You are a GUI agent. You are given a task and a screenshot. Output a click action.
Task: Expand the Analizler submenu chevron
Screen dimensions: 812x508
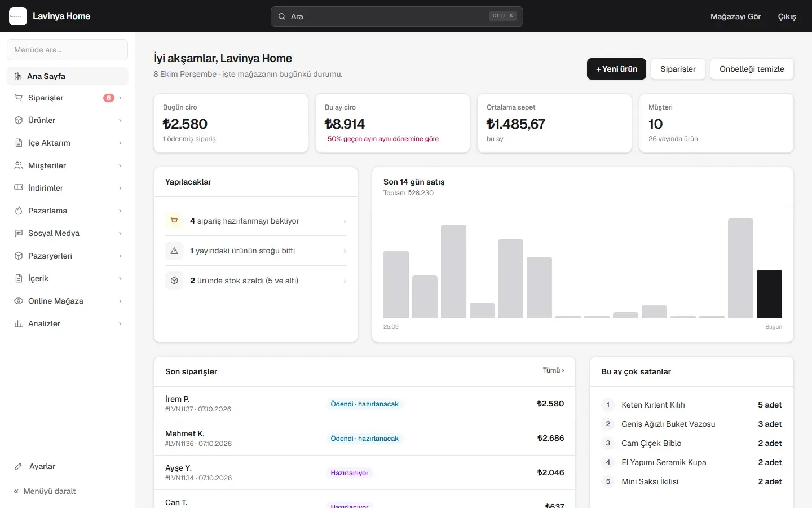tap(120, 323)
